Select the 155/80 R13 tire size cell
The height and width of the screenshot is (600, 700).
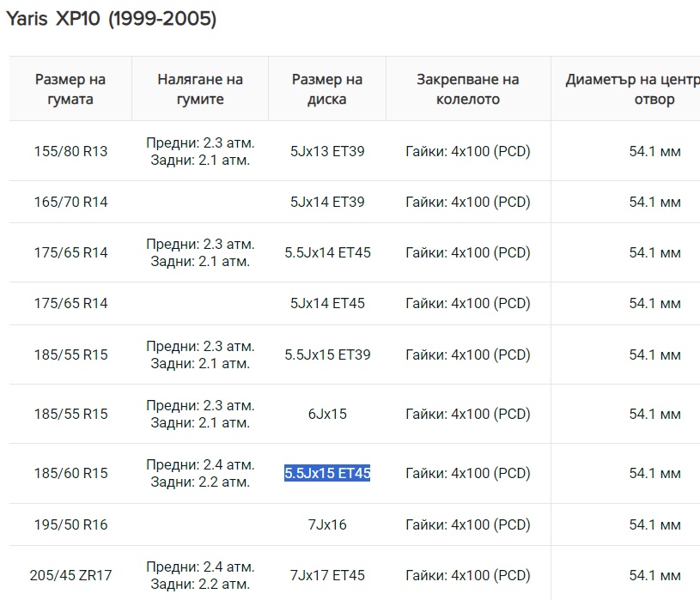pos(70,151)
